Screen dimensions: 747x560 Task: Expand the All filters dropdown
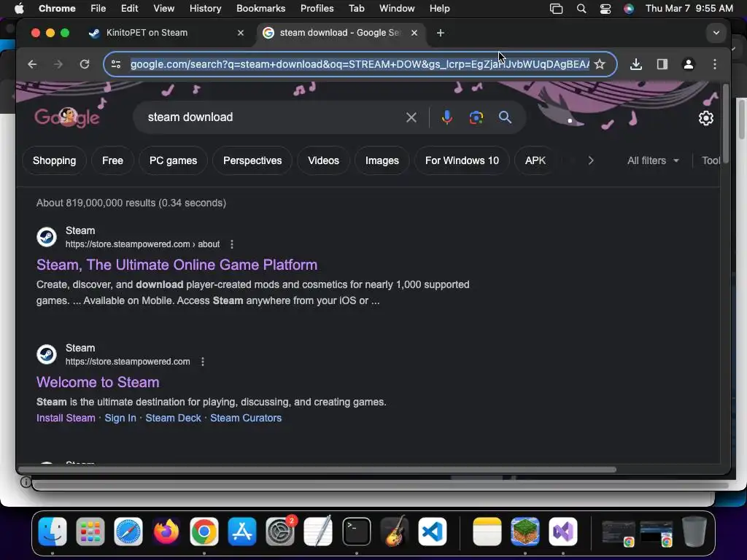click(653, 160)
